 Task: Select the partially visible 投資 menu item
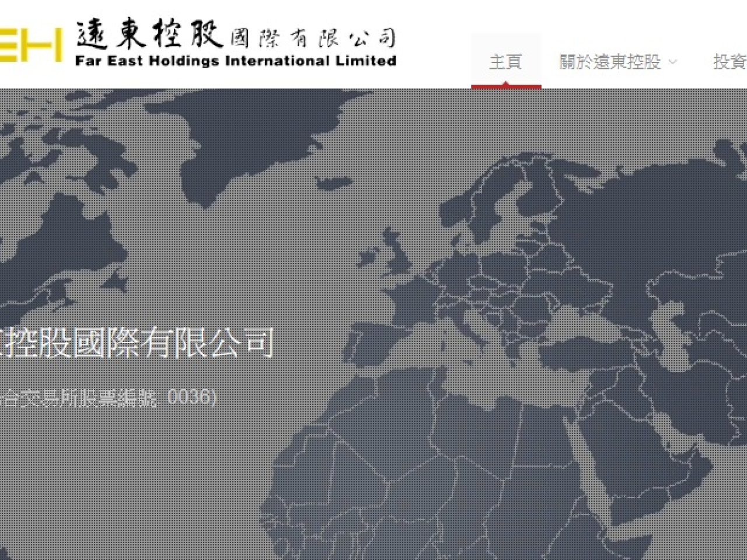[729, 61]
